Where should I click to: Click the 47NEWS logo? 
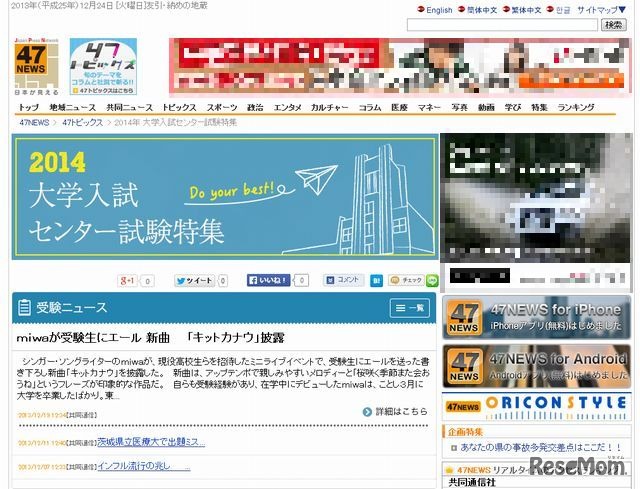pos(36,67)
